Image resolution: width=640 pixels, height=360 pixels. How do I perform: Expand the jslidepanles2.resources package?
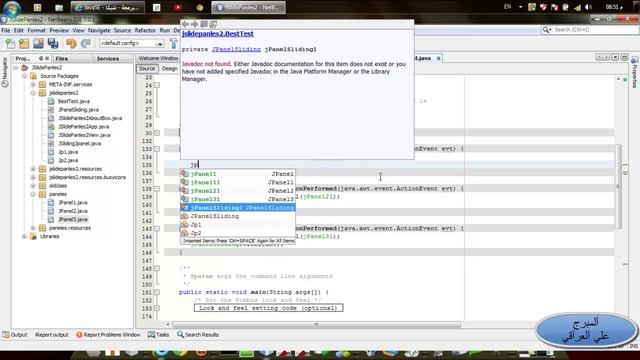coord(33,169)
